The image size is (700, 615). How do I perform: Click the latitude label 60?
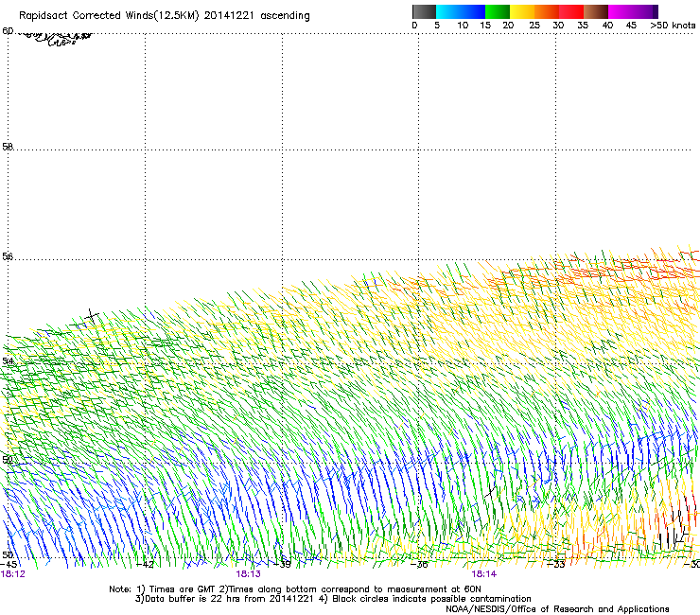tap(8, 30)
